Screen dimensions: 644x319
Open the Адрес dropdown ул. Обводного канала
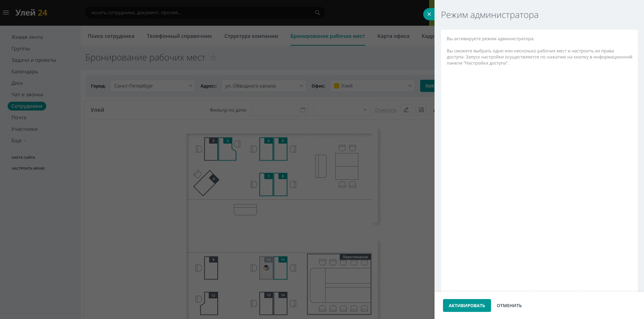(264, 86)
